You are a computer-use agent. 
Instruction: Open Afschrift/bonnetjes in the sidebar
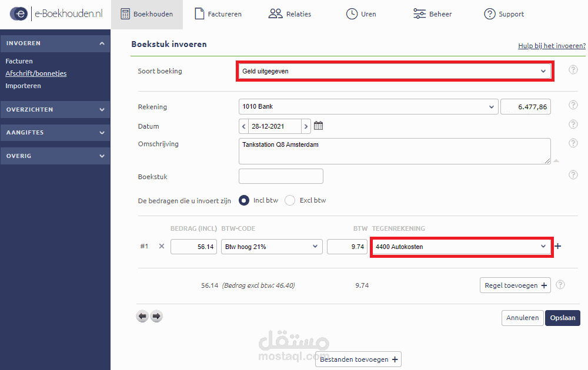click(x=36, y=73)
